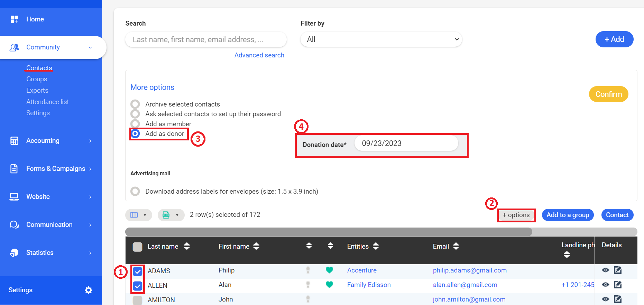Check the AMILTON row checkbox

pos(138,300)
